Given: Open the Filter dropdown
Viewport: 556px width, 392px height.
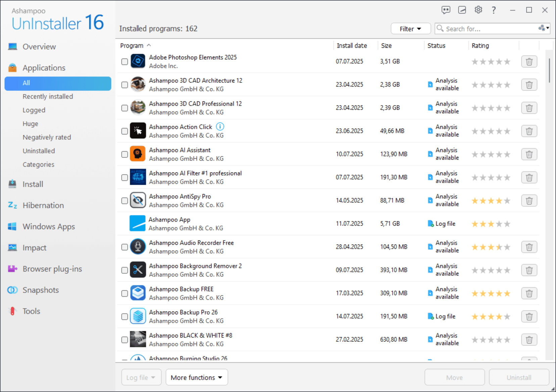Looking at the screenshot, I should coord(410,29).
